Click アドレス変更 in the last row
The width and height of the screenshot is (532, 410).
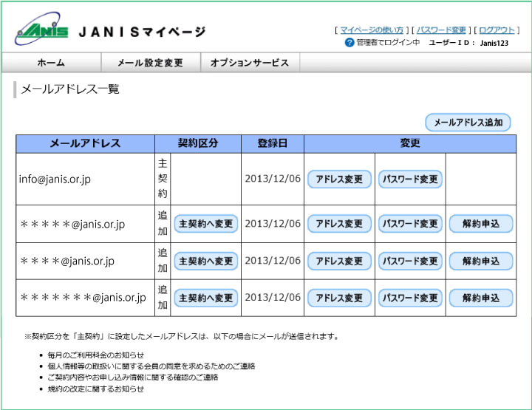point(339,298)
